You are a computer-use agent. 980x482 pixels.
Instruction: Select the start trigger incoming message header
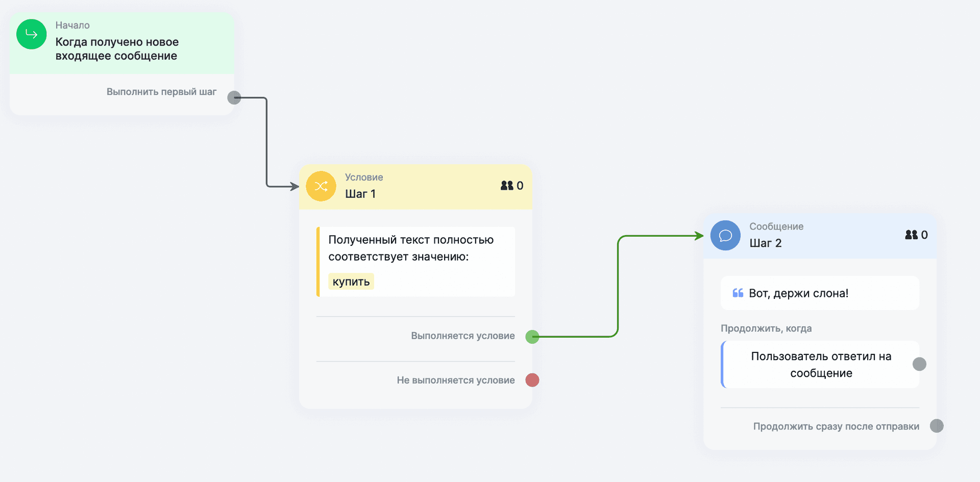[x=117, y=49]
